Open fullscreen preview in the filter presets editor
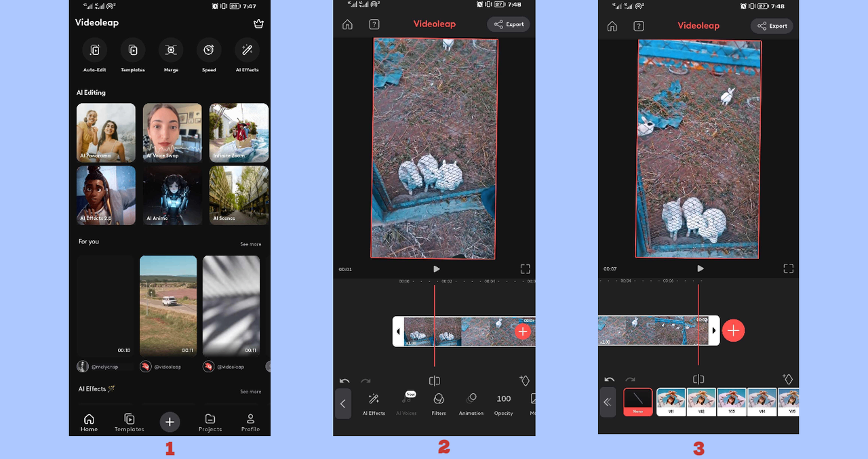868x459 pixels. 788,268
